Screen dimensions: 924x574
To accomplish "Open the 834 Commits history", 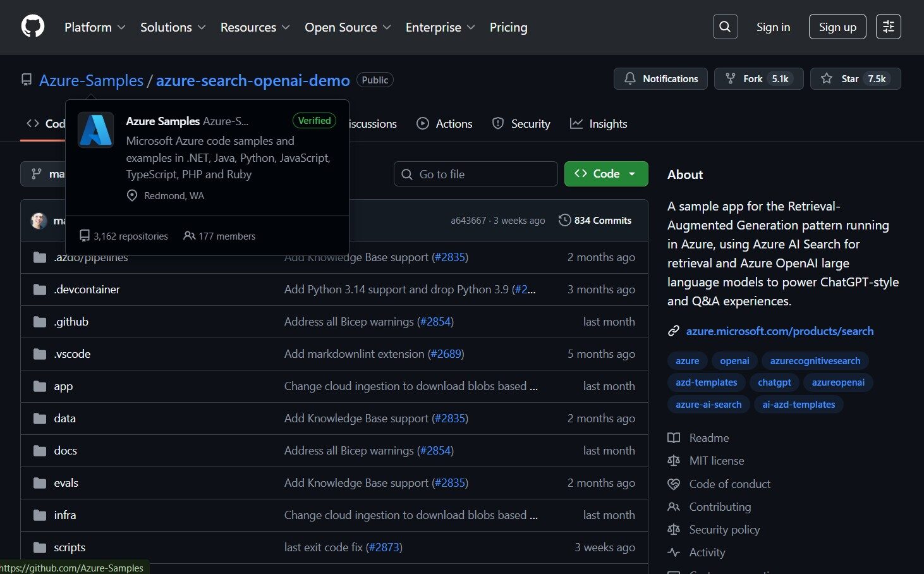I will point(595,221).
